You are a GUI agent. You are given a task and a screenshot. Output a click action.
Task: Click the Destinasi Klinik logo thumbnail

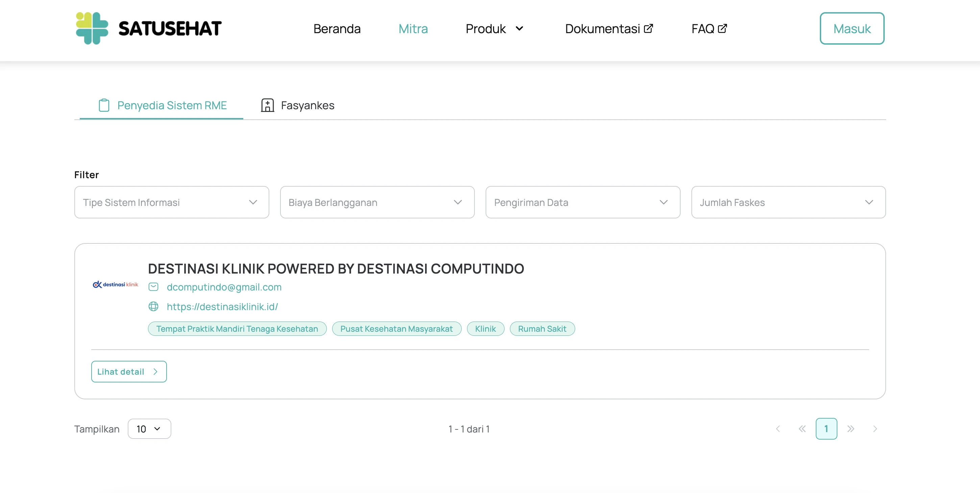[x=115, y=284]
